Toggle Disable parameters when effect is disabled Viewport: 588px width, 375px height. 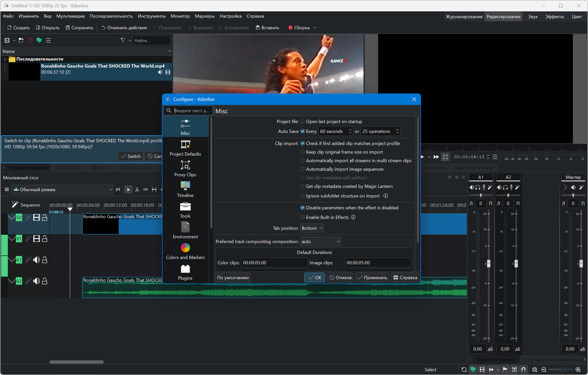(303, 208)
